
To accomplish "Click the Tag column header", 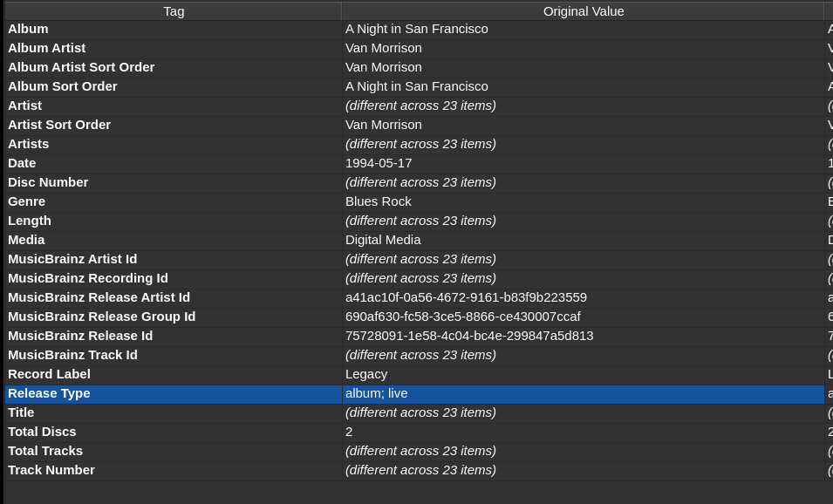I will click(x=173, y=11).
